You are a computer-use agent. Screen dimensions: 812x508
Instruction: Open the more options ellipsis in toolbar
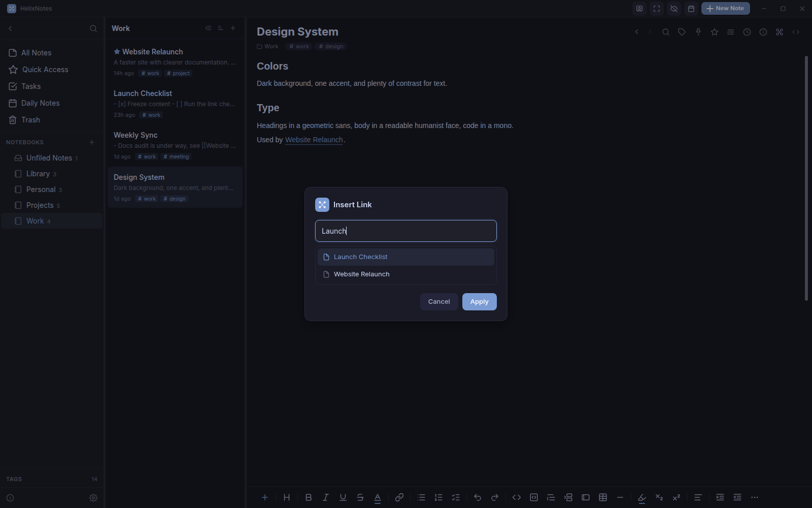(x=755, y=497)
